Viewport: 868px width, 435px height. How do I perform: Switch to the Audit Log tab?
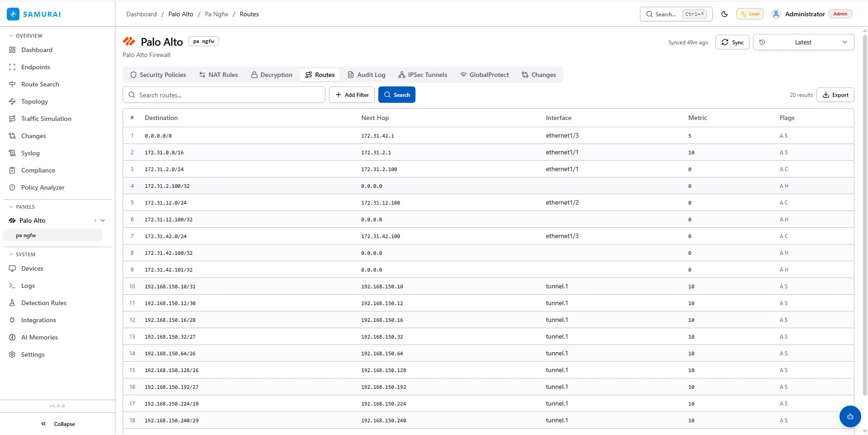366,75
